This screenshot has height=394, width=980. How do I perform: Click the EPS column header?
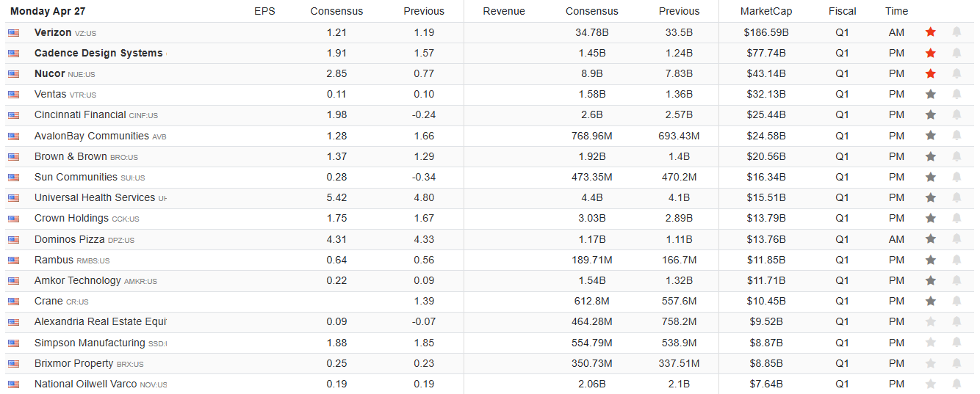264,11
